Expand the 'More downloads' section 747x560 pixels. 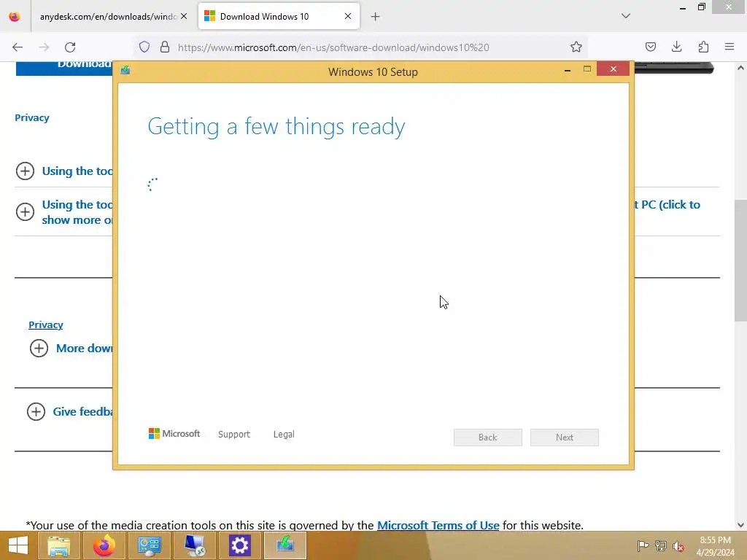pyautogui.click(x=39, y=348)
